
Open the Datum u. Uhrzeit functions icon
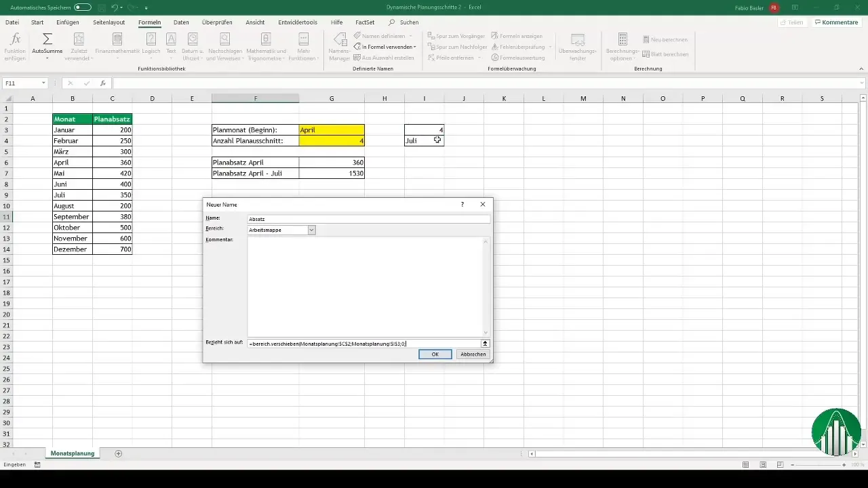pos(193,39)
